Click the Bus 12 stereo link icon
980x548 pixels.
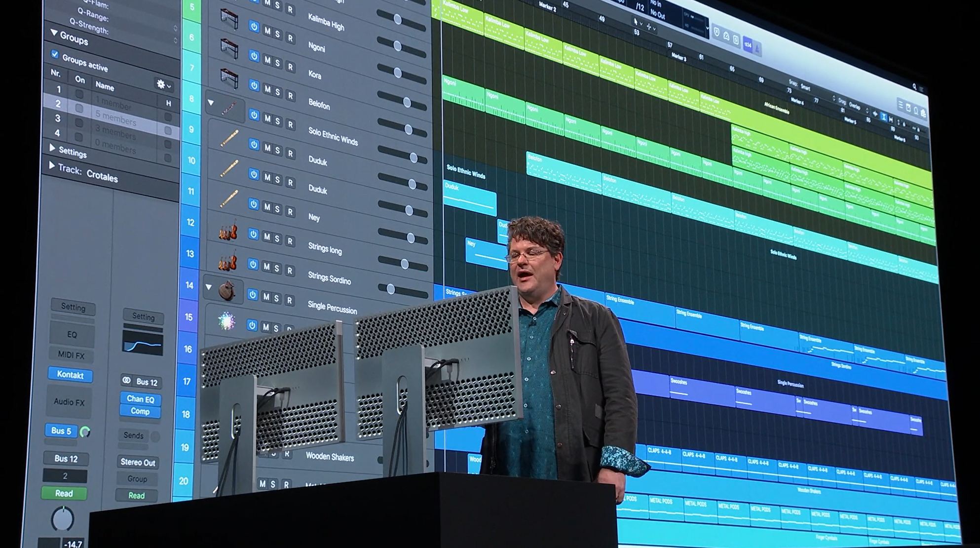tap(127, 380)
